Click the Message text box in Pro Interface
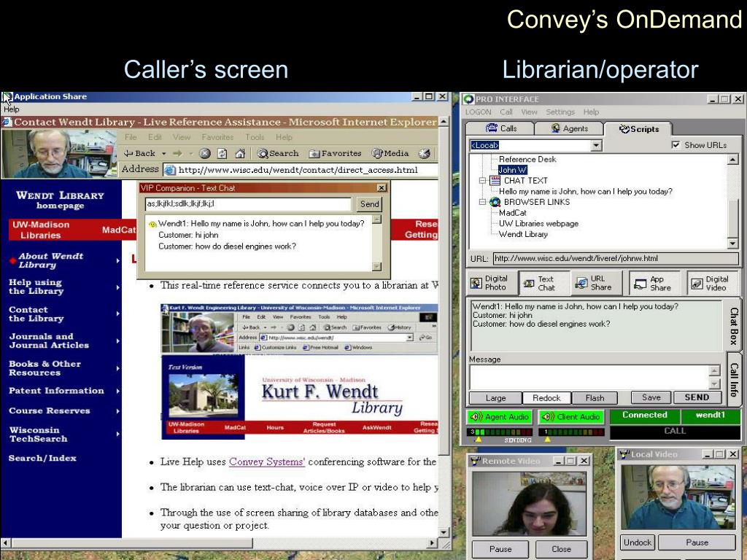The width and height of the screenshot is (747, 560). coord(589,377)
